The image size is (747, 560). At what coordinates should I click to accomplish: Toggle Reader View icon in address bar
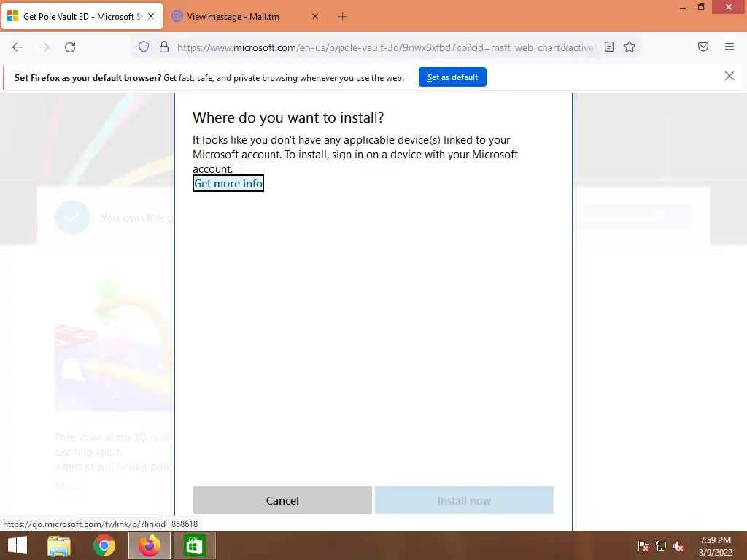(x=609, y=47)
